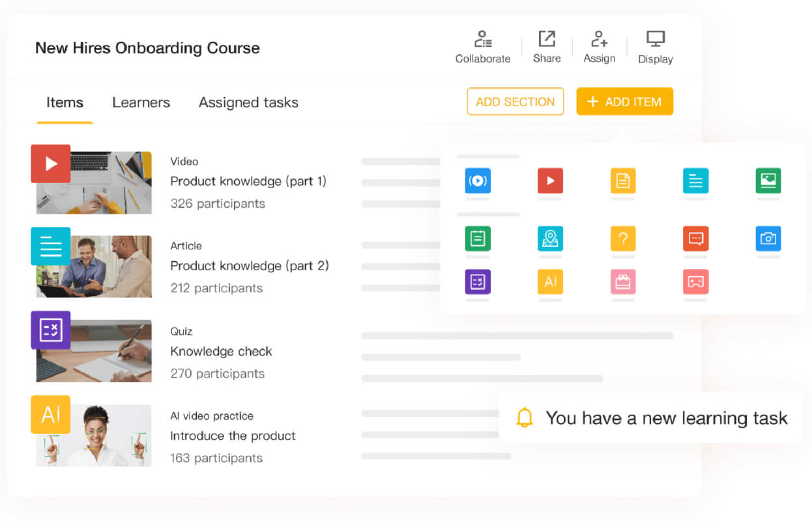Viewport: 812px width, 521px height.
Task: Open the 'Introduce the product' item title
Action: coord(233,436)
